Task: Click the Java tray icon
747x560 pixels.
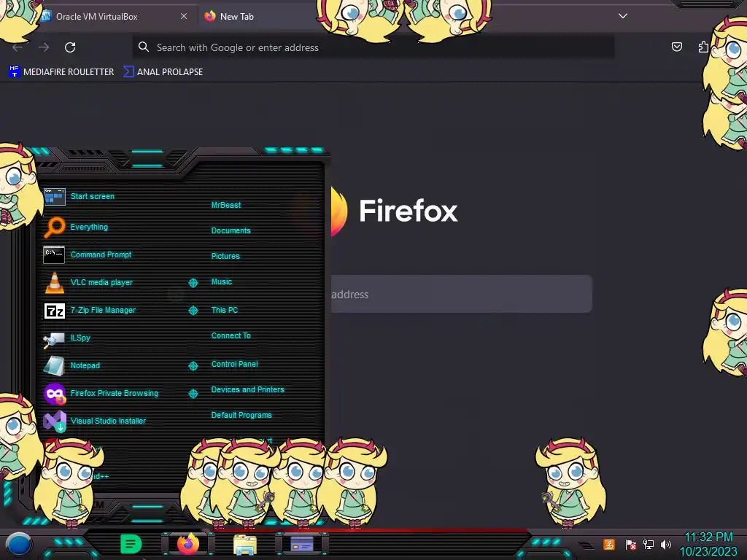Action: 608,544
